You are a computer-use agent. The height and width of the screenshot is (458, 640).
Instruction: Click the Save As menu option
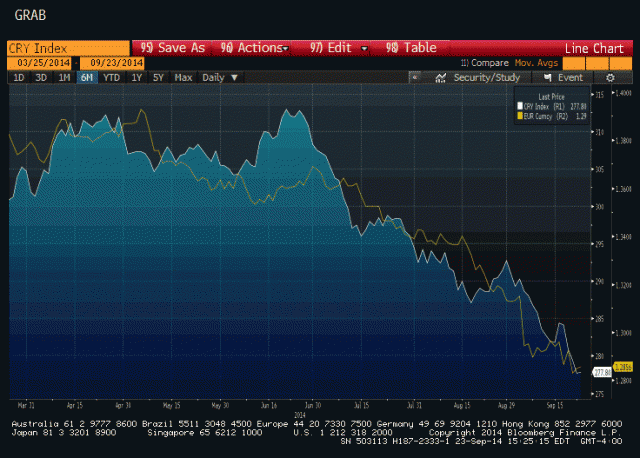coord(173,47)
